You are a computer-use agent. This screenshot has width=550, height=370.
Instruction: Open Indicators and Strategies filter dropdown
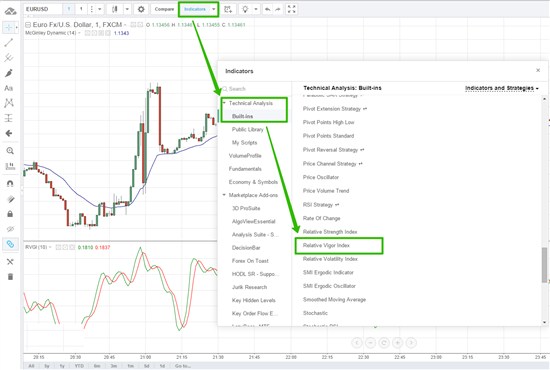click(502, 88)
